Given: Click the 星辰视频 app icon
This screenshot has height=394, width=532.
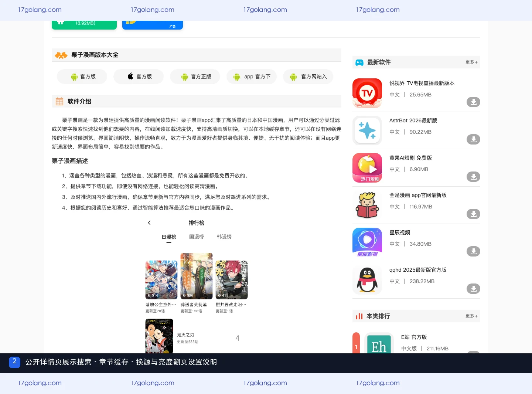Looking at the screenshot, I should [367, 242].
